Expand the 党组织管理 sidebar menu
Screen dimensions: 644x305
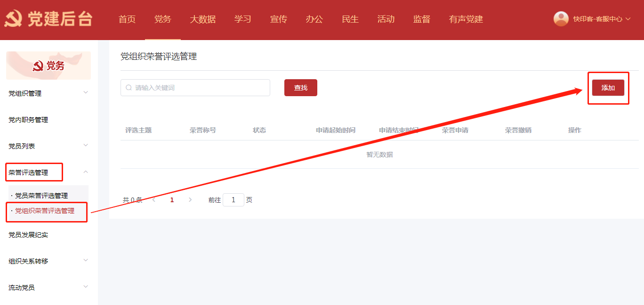coord(85,93)
